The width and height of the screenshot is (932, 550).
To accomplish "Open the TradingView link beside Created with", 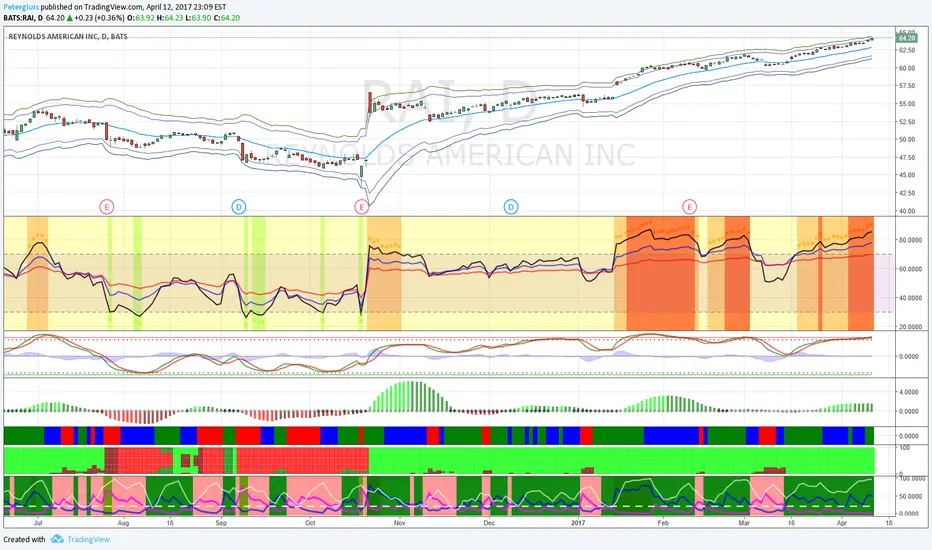I will (89, 539).
